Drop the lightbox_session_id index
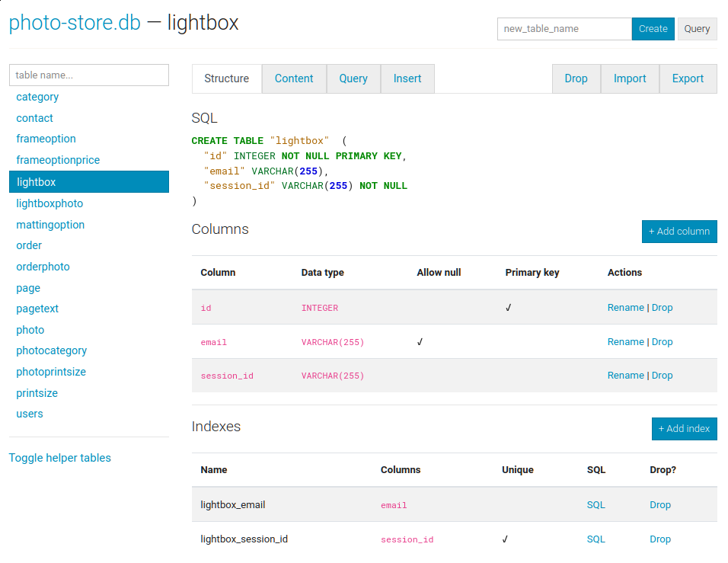 pos(660,539)
